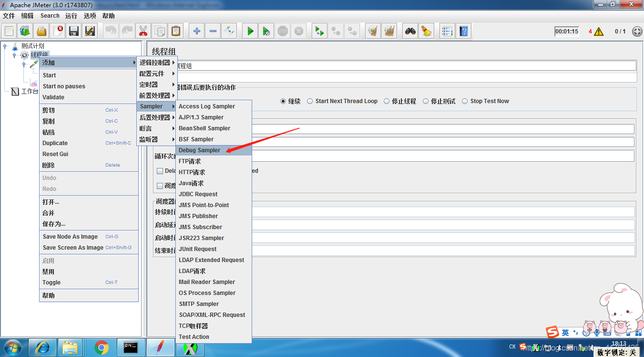Select Start Next Thread Loop radio button
This screenshot has width=644, height=357.
pos(310,101)
